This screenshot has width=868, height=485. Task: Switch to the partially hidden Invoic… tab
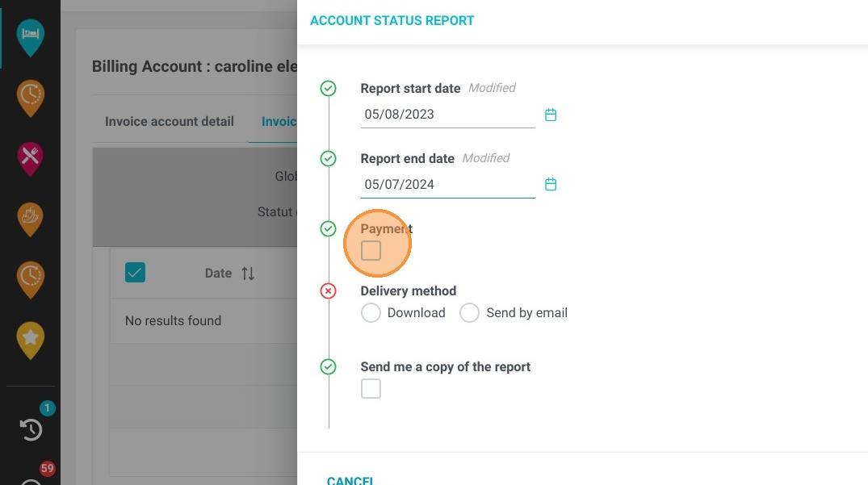pyautogui.click(x=279, y=121)
